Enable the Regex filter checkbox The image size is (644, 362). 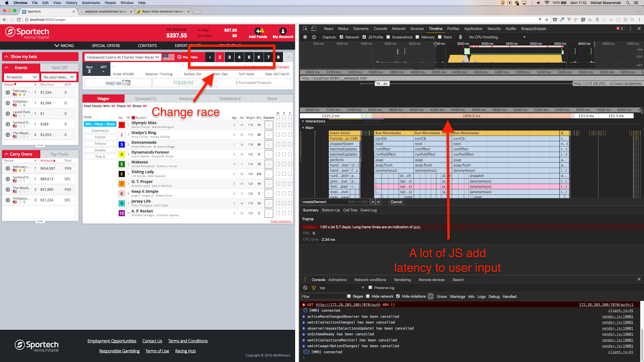349,296
